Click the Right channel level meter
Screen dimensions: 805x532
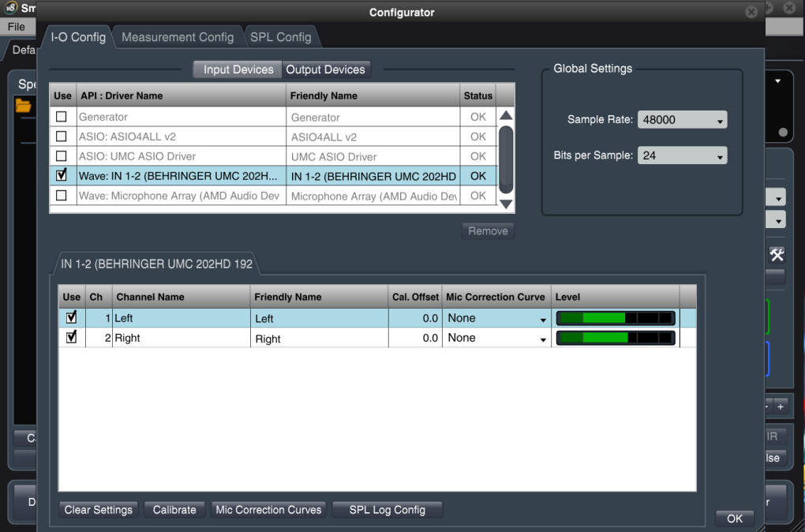pyautogui.click(x=616, y=337)
